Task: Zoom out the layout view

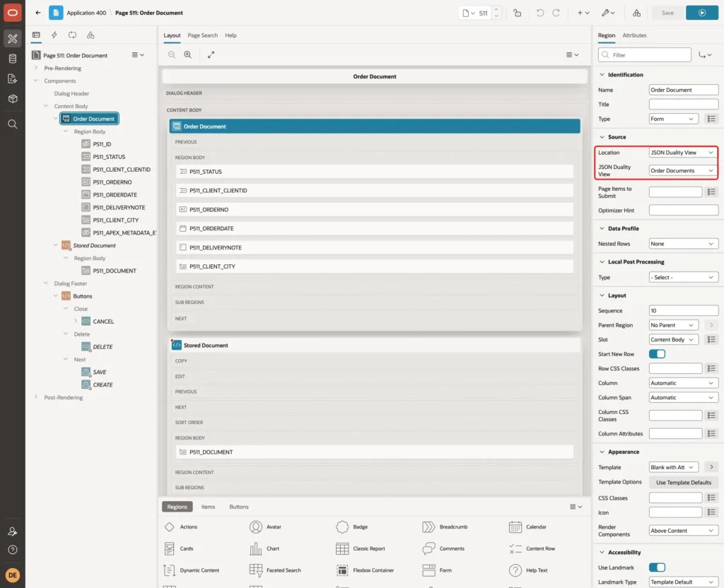Action: click(x=172, y=54)
